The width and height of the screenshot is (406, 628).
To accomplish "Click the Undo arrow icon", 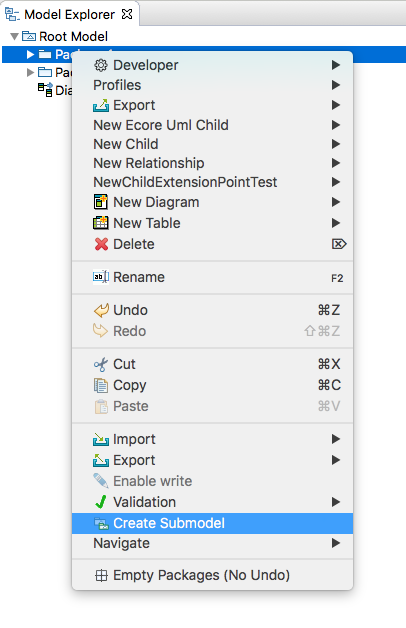I will pos(101,310).
